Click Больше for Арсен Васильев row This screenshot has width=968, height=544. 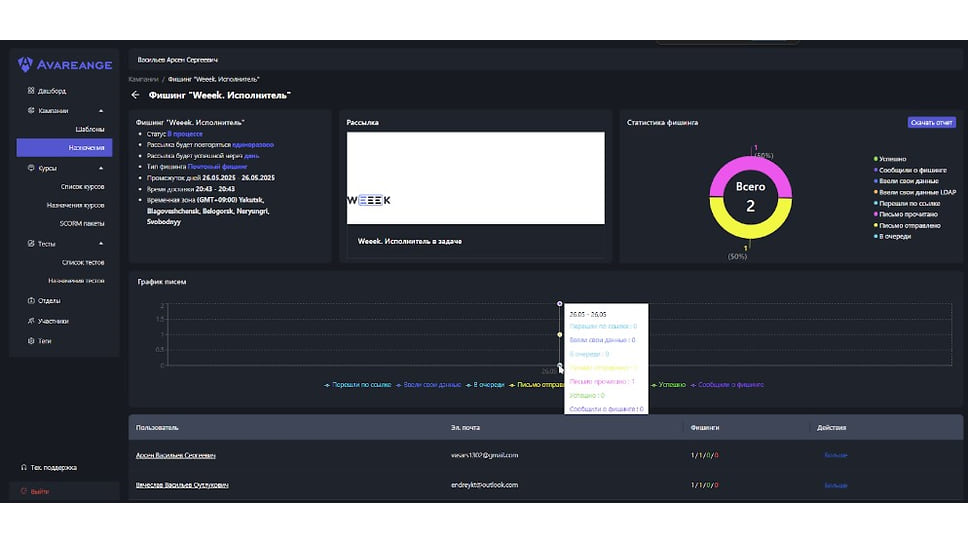836,455
